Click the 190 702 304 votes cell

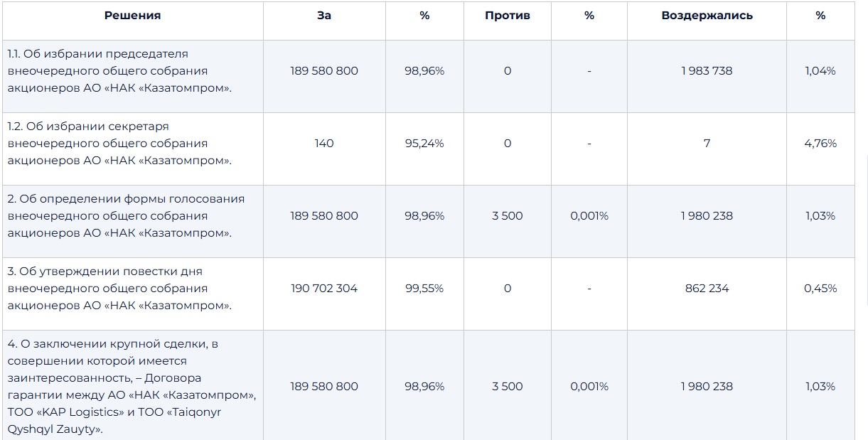(324, 289)
